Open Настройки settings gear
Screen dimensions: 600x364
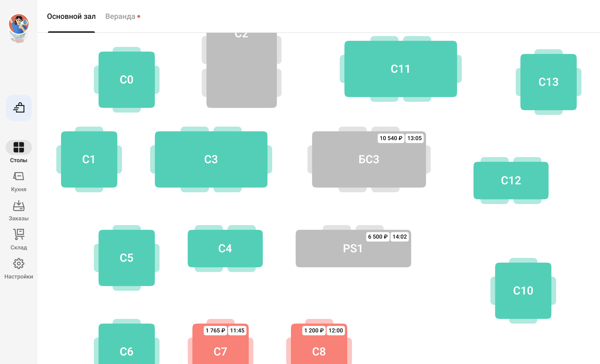[x=19, y=264]
